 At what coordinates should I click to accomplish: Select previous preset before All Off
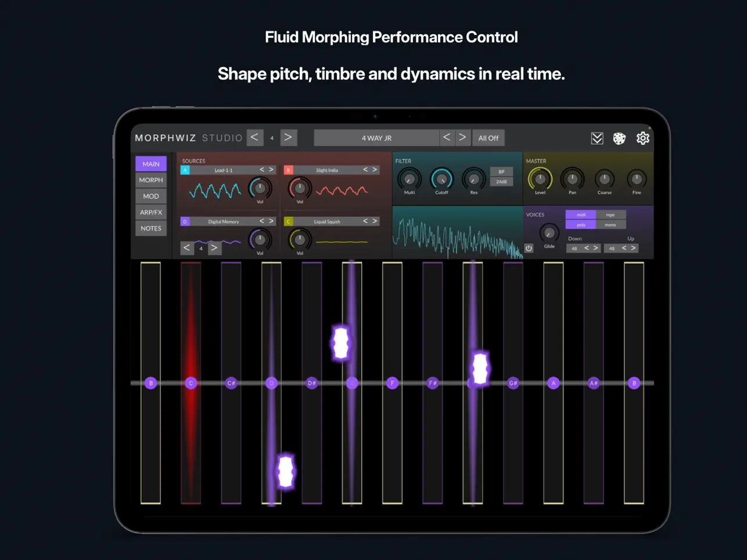(x=447, y=138)
